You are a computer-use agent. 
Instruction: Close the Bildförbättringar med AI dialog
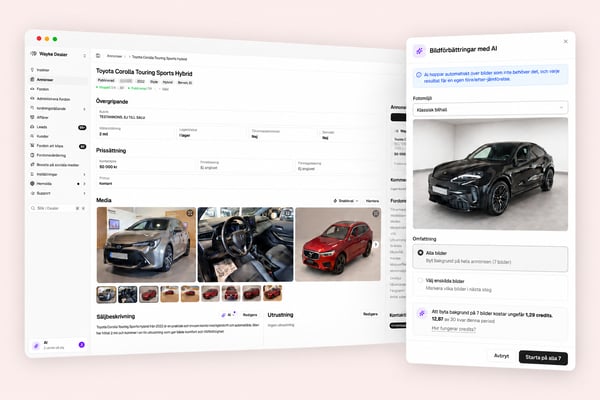click(566, 41)
